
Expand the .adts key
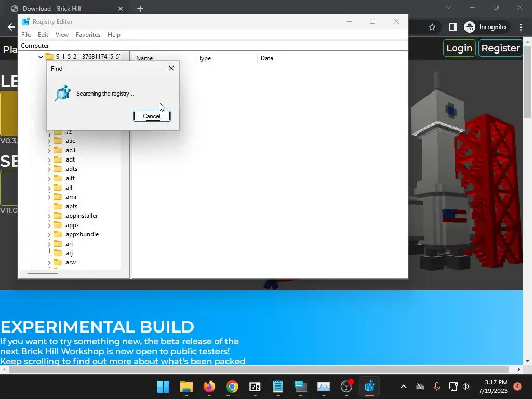click(49, 169)
